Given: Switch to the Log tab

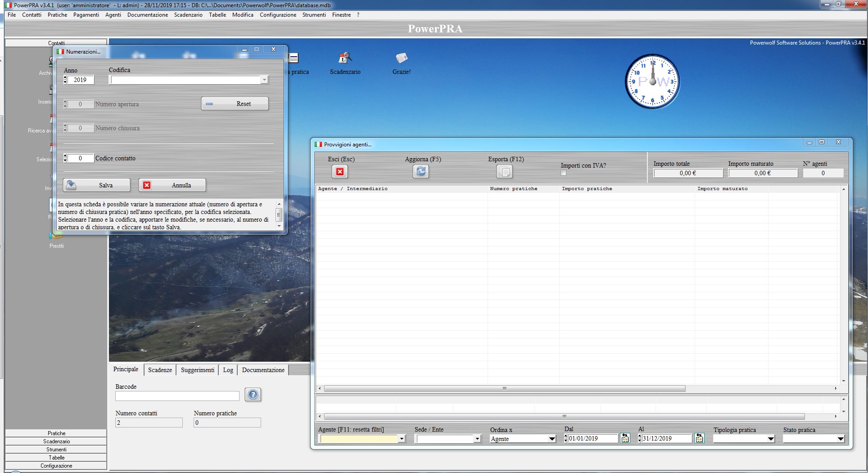Looking at the screenshot, I should pos(228,370).
